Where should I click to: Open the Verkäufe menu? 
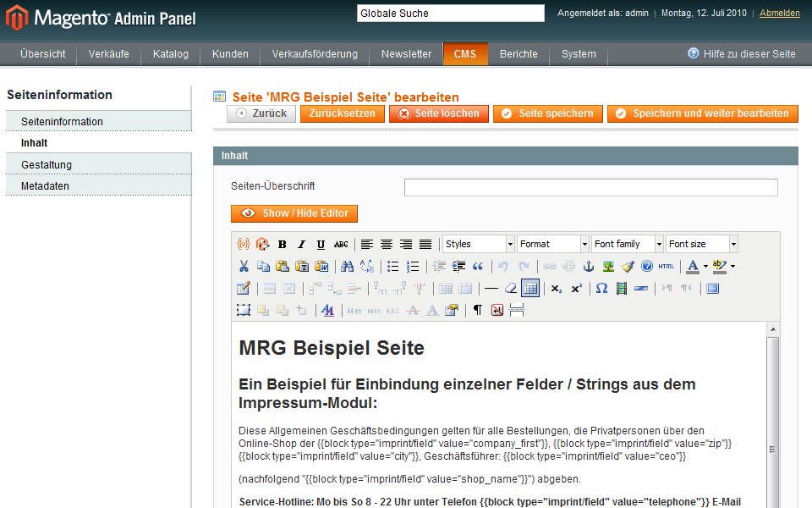click(x=109, y=54)
